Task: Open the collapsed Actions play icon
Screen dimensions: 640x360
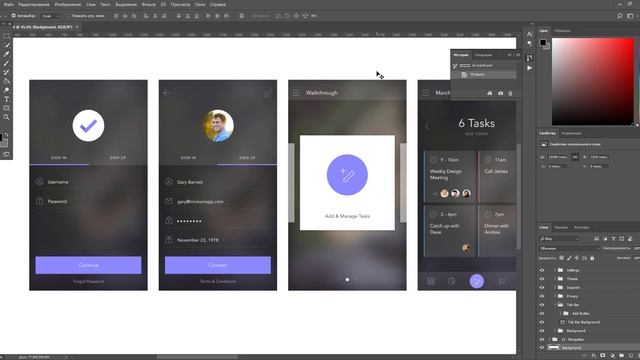Action: tap(529, 68)
